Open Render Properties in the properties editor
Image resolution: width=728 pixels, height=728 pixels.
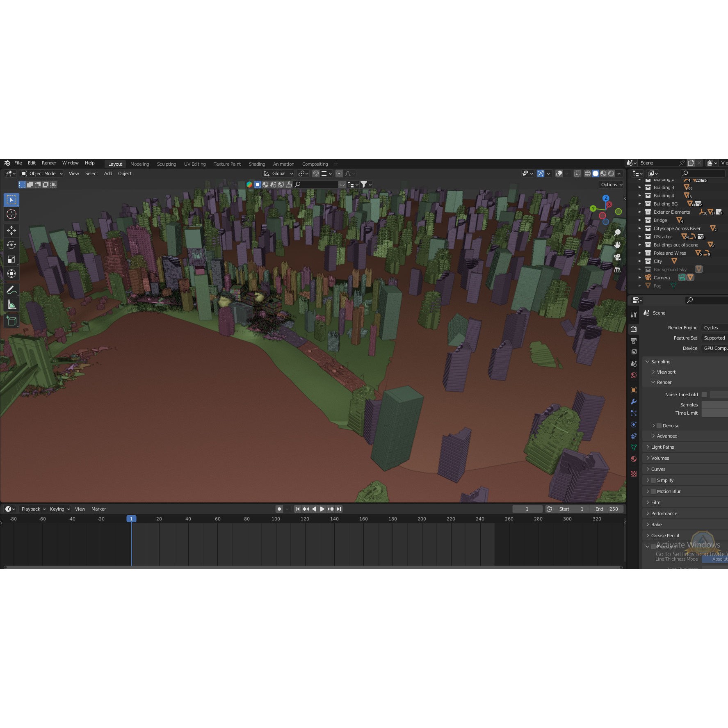click(634, 329)
